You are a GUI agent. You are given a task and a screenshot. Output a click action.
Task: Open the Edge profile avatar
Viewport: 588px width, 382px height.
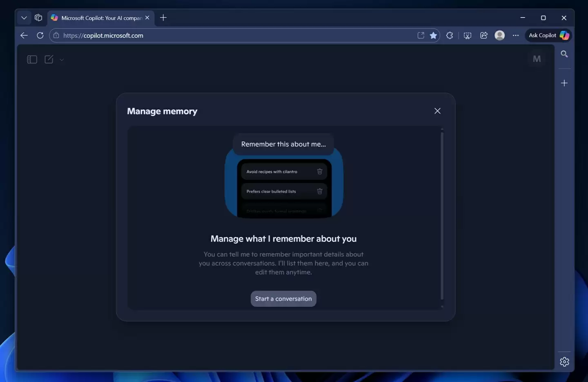click(x=499, y=36)
